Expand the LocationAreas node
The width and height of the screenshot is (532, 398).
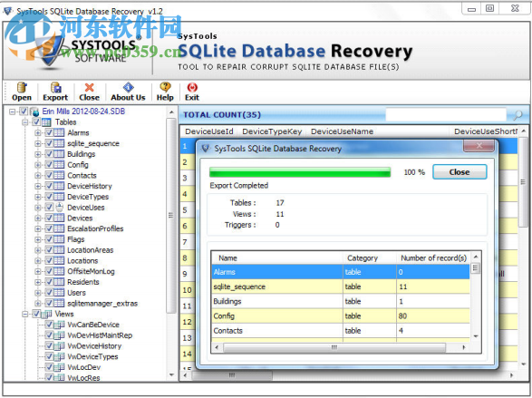tap(38, 250)
